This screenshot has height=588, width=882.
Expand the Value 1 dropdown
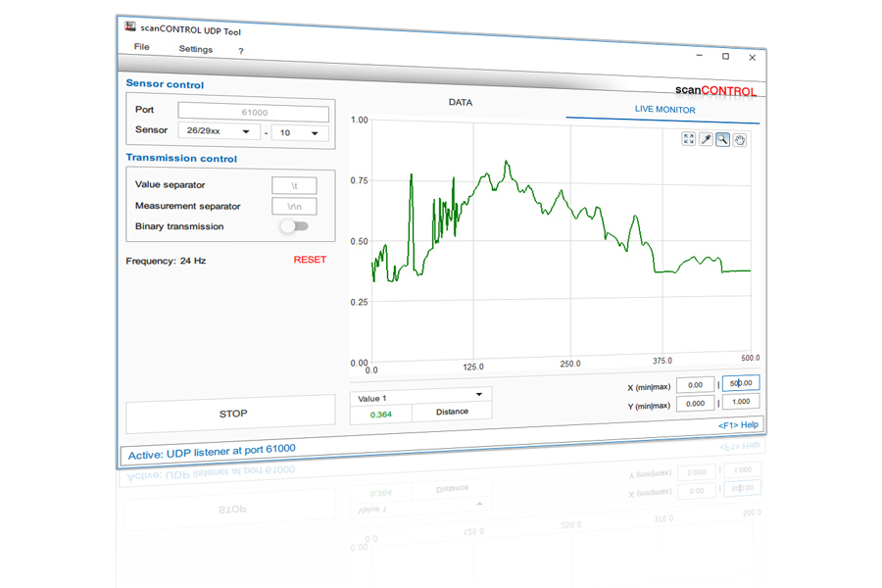[420, 396]
